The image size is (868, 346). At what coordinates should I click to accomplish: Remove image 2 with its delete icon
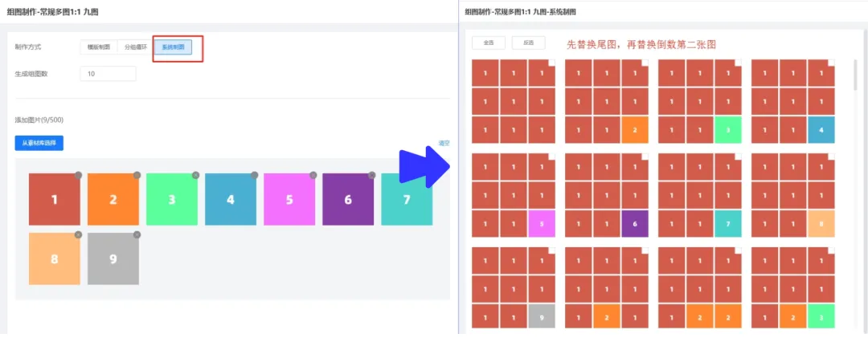pyautogui.click(x=137, y=175)
